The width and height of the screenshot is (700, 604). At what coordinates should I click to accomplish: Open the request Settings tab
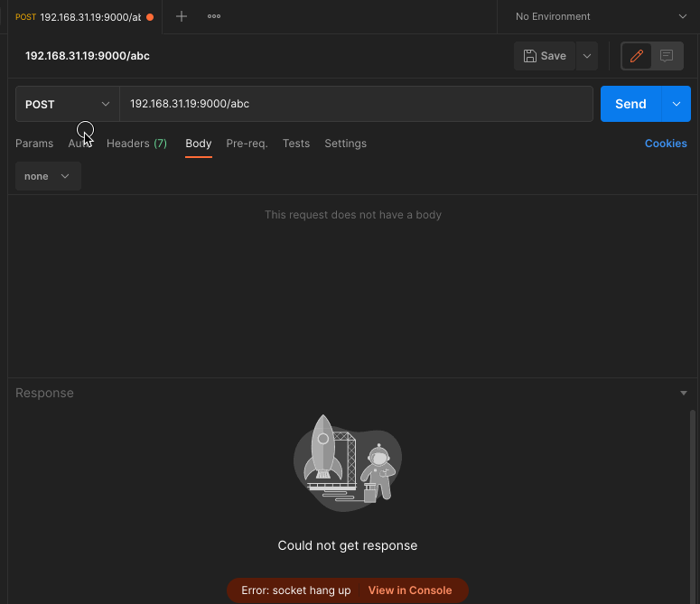345,144
